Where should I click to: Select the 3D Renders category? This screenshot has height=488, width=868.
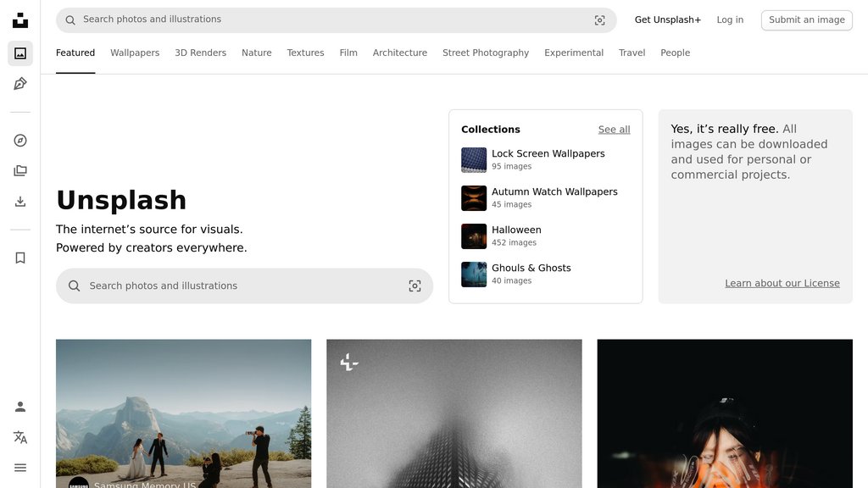tap(200, 53)
